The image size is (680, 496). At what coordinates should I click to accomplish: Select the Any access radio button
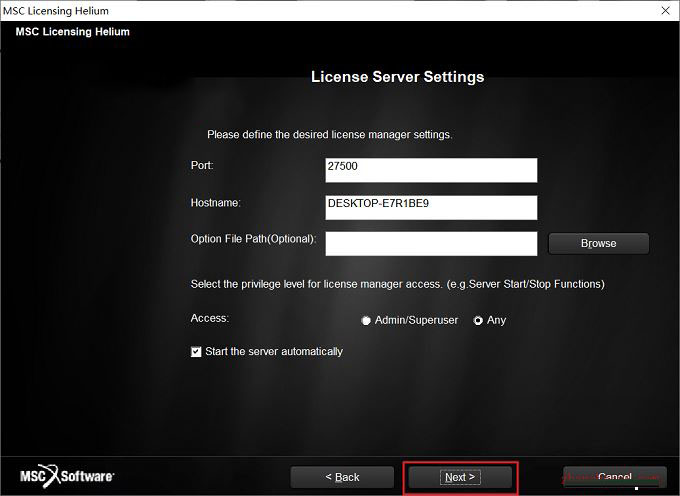click(x=478, y=320)
